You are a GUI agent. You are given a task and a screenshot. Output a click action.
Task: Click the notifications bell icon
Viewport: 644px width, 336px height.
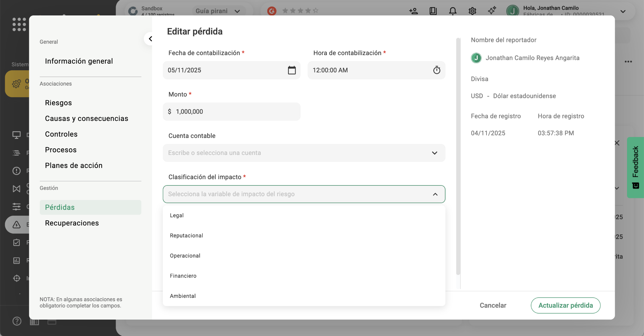tap(452, 11)
